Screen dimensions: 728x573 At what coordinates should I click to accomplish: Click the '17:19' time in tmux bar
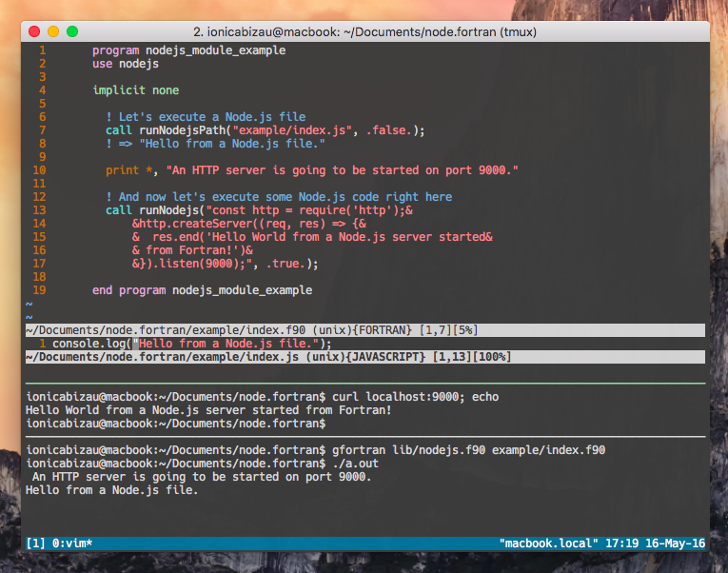tap(622, 543)
